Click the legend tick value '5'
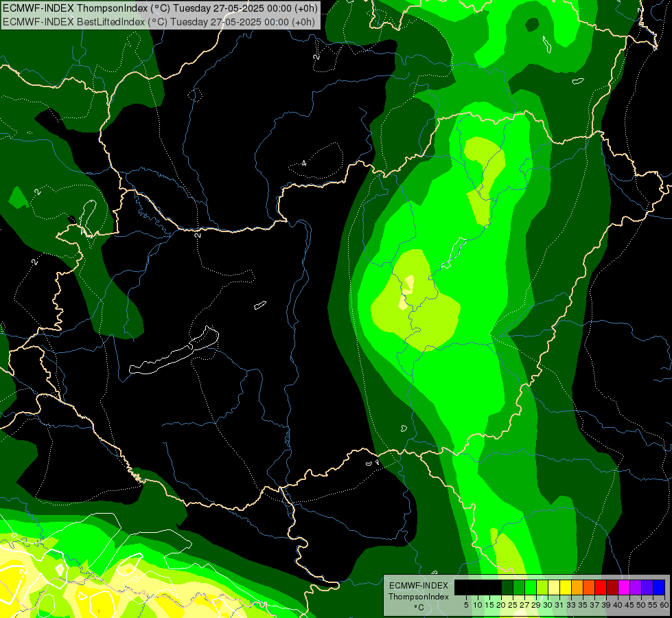The image size is (672, 618). (466, 605)
